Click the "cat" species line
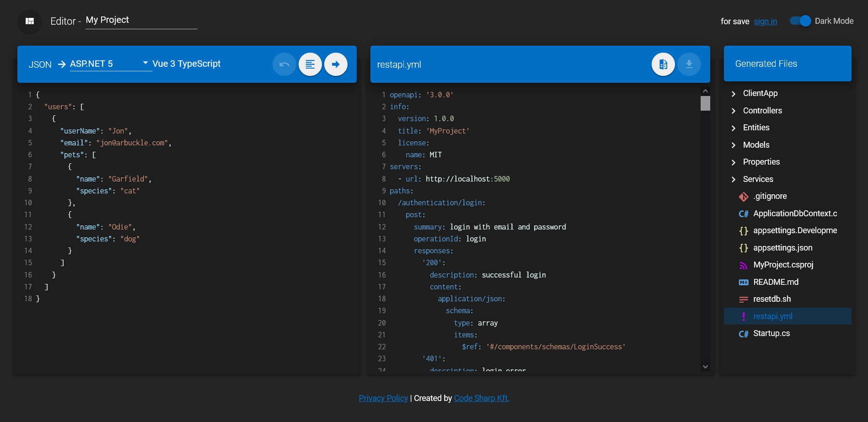This screenshot has width=868, height=422. [x=108, y=191]
